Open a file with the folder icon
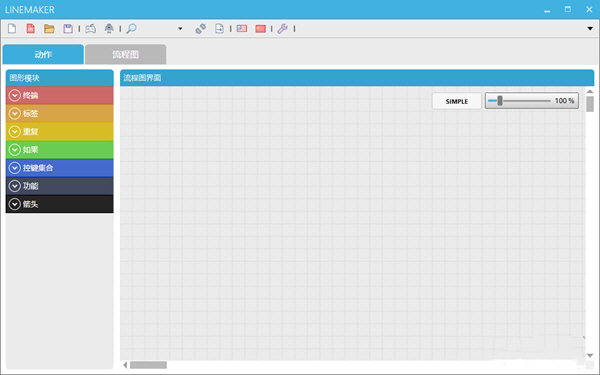 49,29
